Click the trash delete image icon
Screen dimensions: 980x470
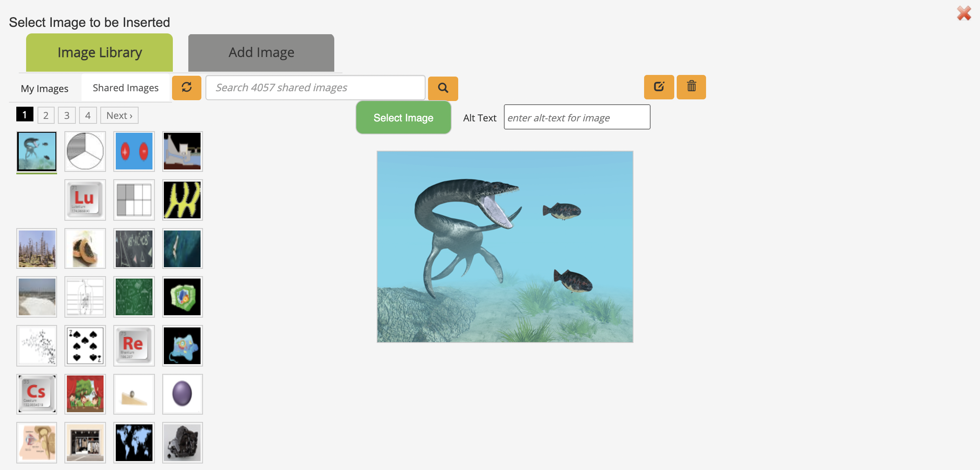[x=691, y=87]
